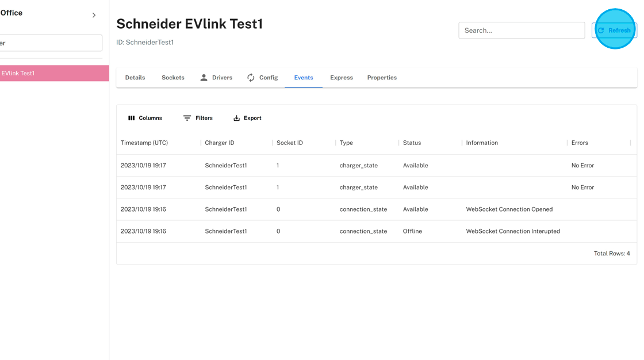Open the Config tab with sync icon
The width and height of the screenshot is (644, 360).
262,78
